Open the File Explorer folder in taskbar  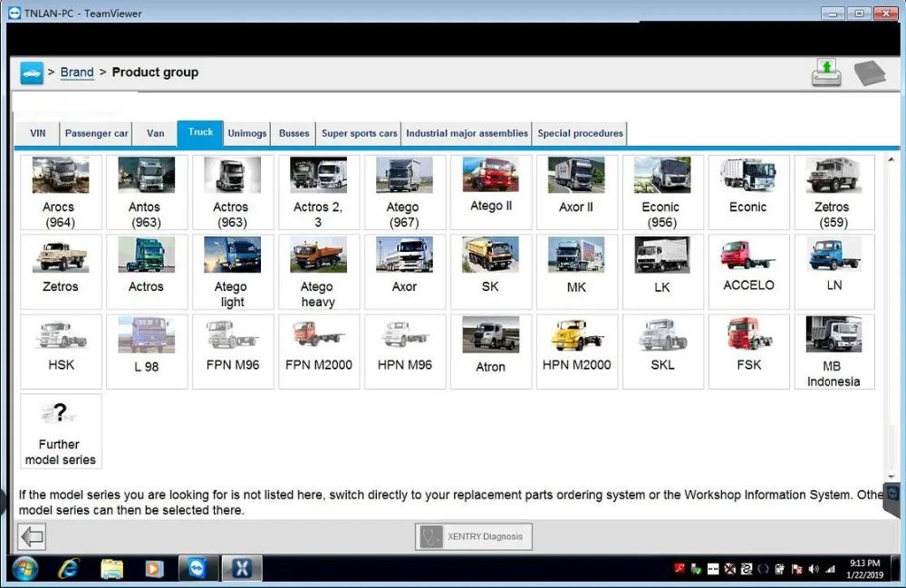[x=111, y=569]
